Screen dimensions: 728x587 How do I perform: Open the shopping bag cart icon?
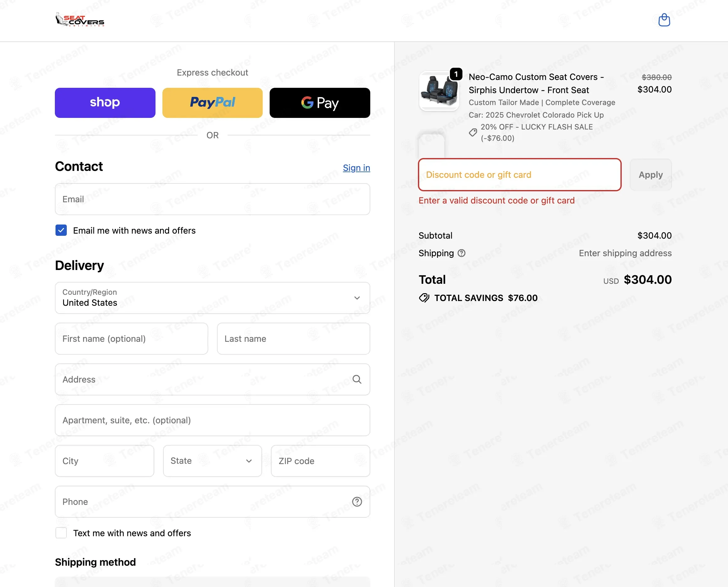[x=664, y=20]
